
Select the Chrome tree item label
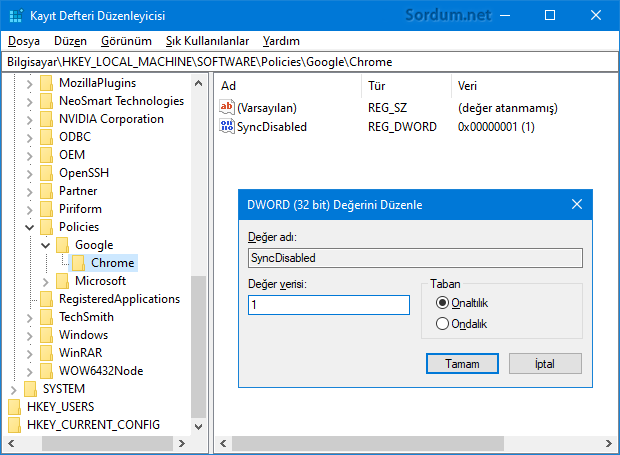coord(113,263)
